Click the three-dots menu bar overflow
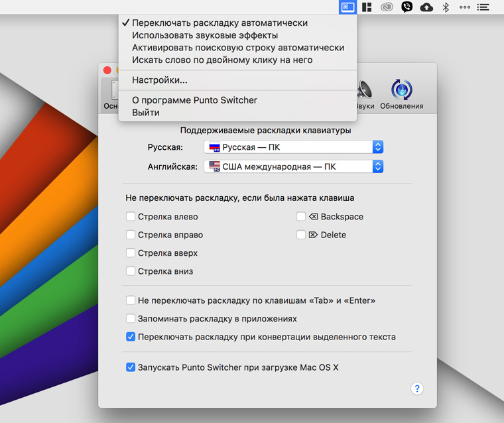Screen dimensions: 504x423 tap(465, 7)
